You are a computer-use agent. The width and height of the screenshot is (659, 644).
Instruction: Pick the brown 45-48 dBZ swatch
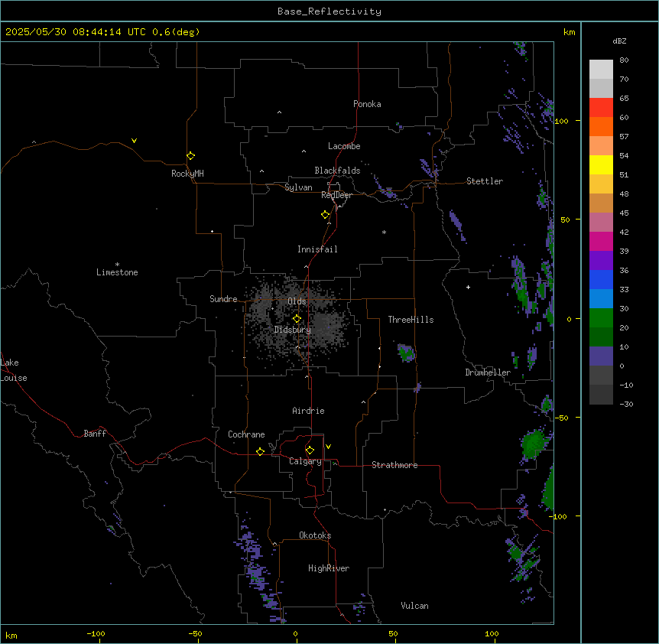[x=601, y=203]
